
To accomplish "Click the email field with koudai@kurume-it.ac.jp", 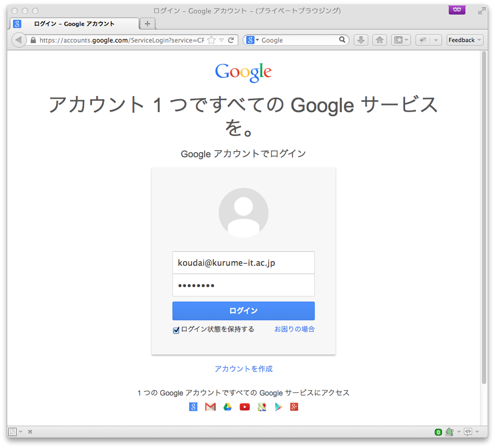I will pyautogui.click(x=244, y=263).
